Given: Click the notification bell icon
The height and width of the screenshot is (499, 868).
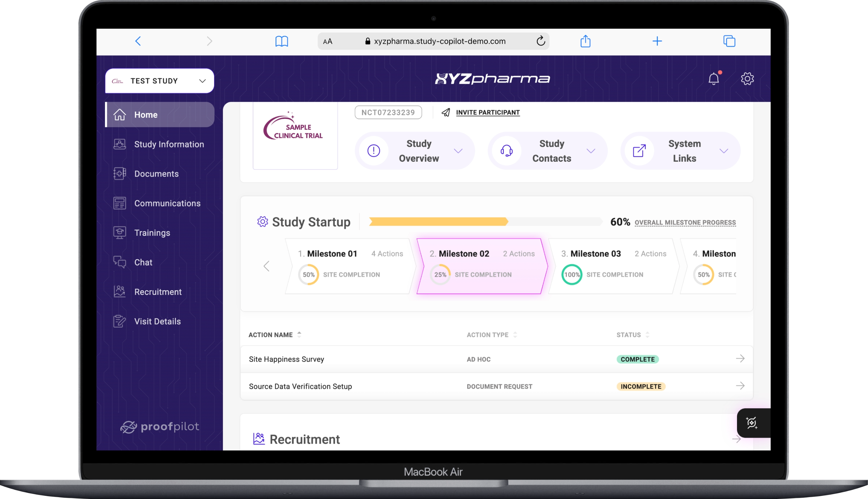Looking at the screenshot, I should (713, 79).
